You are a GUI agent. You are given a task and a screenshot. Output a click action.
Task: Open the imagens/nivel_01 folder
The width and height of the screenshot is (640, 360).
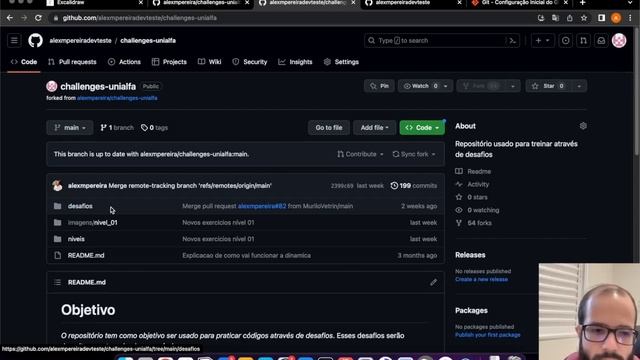(x=93, y=222)
